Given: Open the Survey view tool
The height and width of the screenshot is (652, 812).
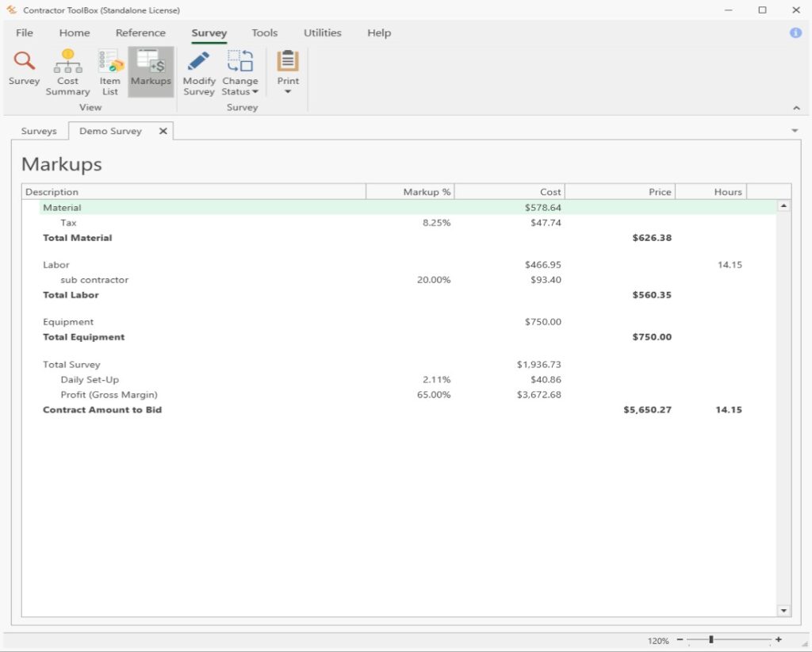Looking at the screenshot, I should pyautogui.click(x=24, y=70).
